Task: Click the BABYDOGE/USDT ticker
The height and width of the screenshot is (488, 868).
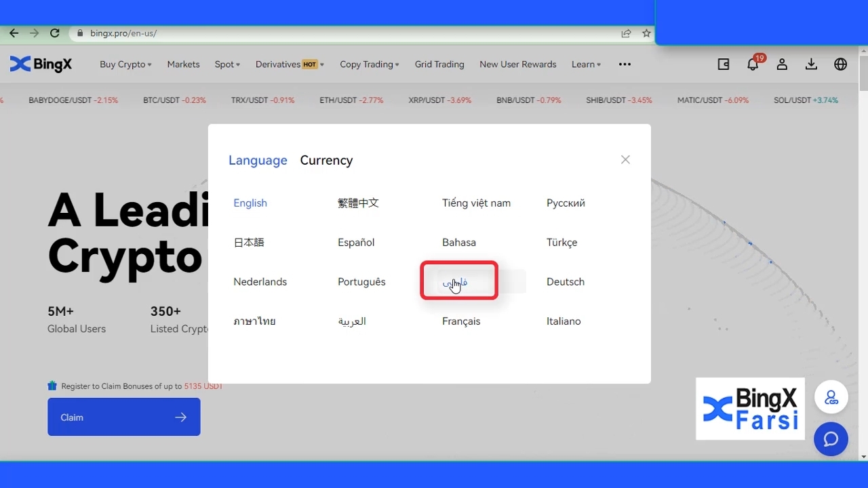Action: 73,100
